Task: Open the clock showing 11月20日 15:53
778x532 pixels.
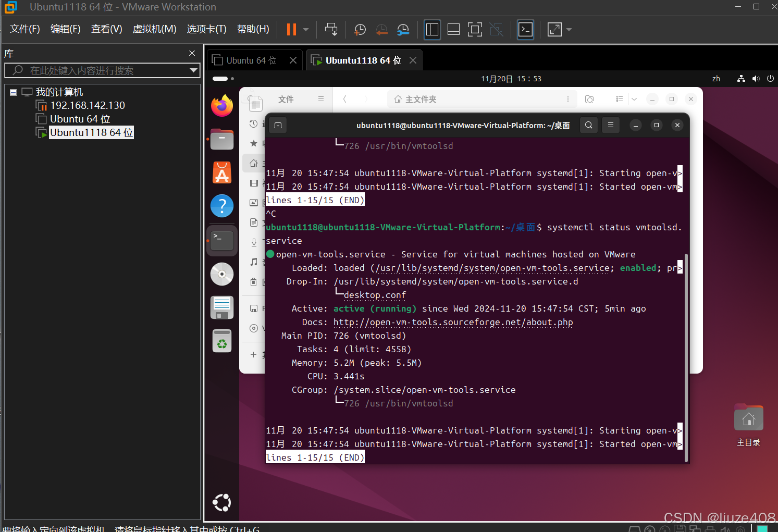Action: point(511,79)
